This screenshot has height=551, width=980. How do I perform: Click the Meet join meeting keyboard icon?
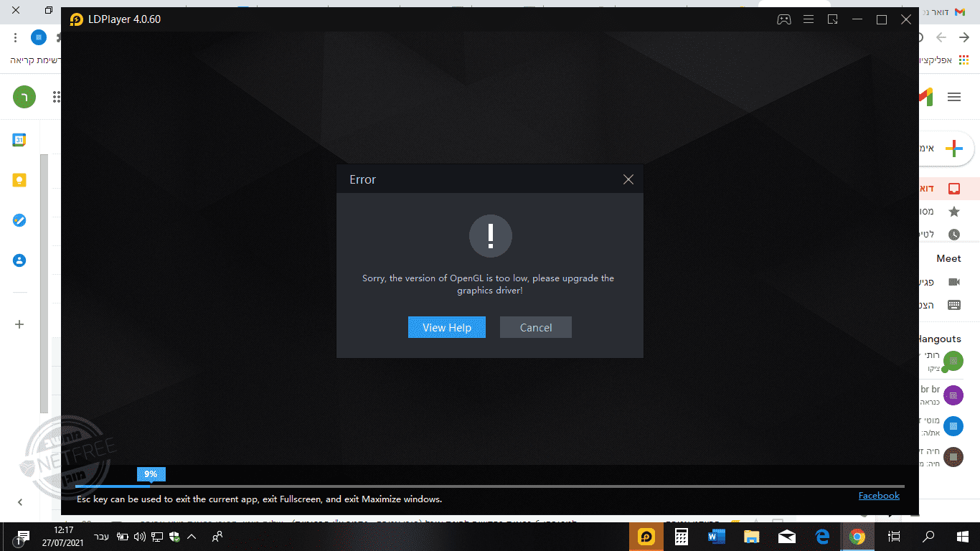953,305
